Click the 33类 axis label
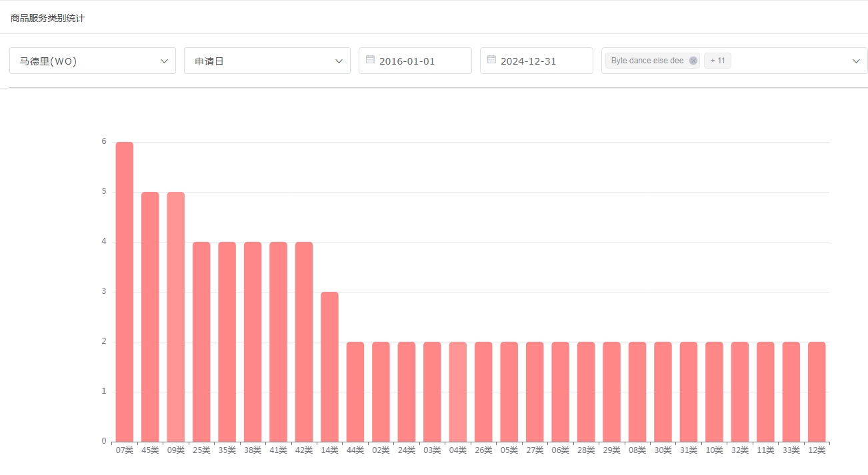The width and height of the screenshot is (868, 475). coord(791,450)
